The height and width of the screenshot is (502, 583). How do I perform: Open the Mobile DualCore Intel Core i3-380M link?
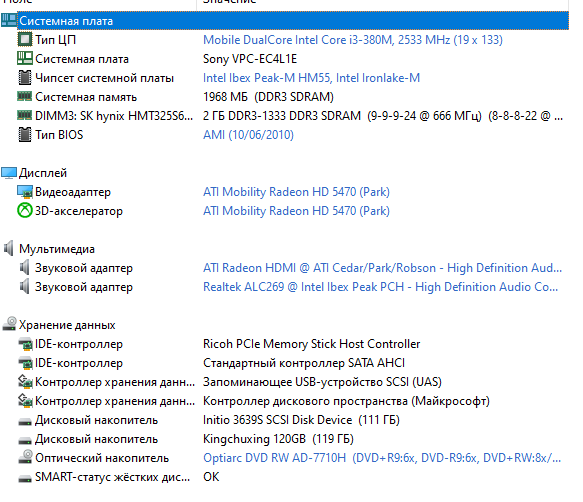pyautogui.click(x=352, y=39)
